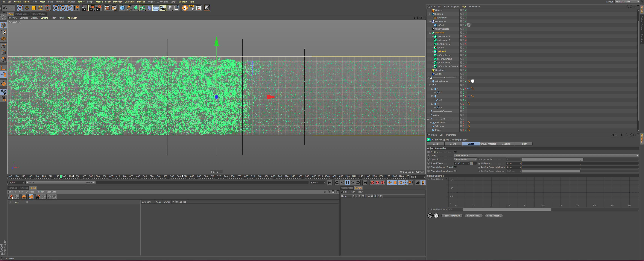Activate the Rotate tool
This screenshot has width=644, height=261.
[40, 8]
